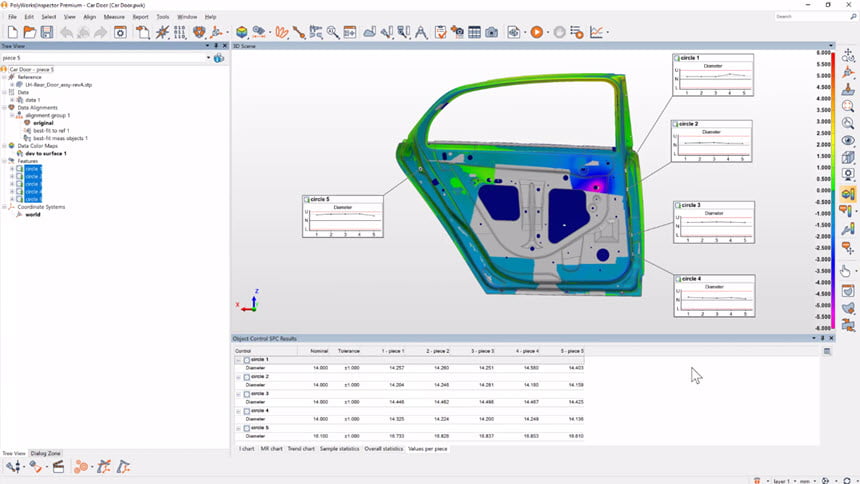The height and width of the screenshot is (484, 860).
Task: Click the compass caliper measurement icon
Action: [x=421, y=32]
